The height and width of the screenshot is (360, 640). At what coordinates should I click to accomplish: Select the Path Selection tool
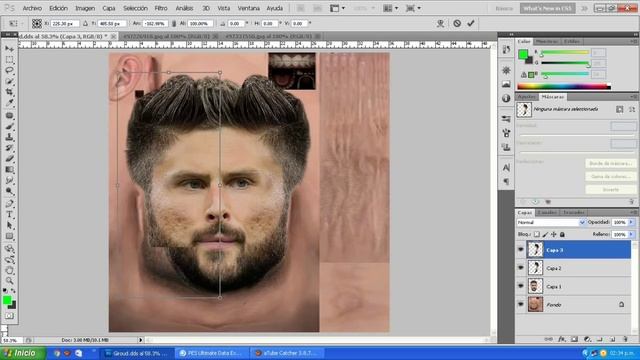coord(9,225)
